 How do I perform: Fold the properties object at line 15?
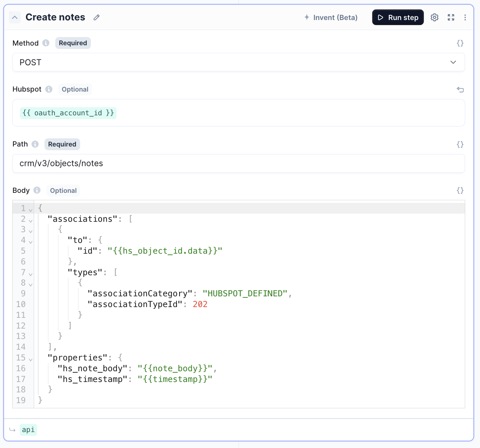tap(31, 359)
